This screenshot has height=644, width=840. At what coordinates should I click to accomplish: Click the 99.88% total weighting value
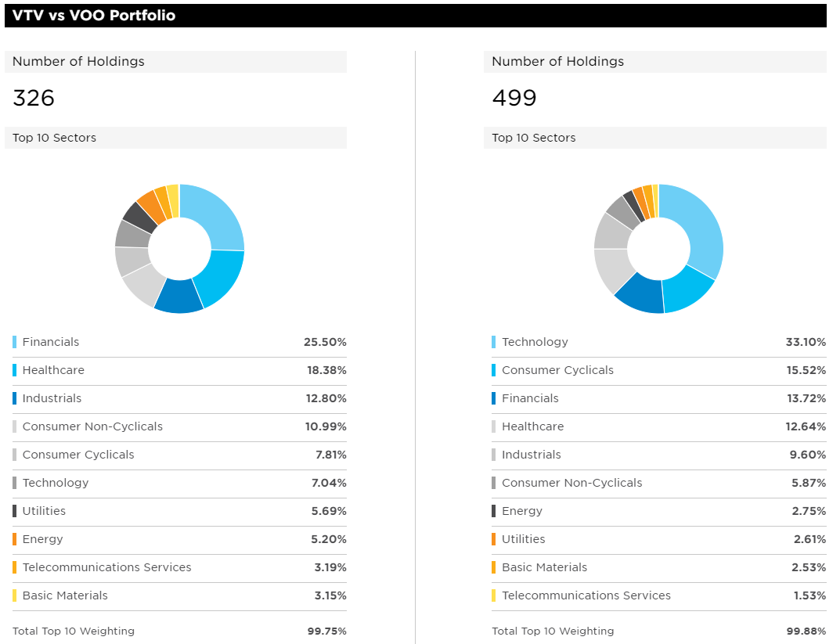[x=806, y=631]
